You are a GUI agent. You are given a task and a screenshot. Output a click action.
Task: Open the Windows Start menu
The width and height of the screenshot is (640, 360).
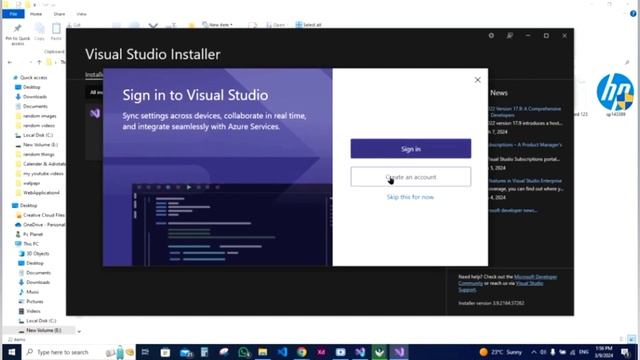point(11,352)
